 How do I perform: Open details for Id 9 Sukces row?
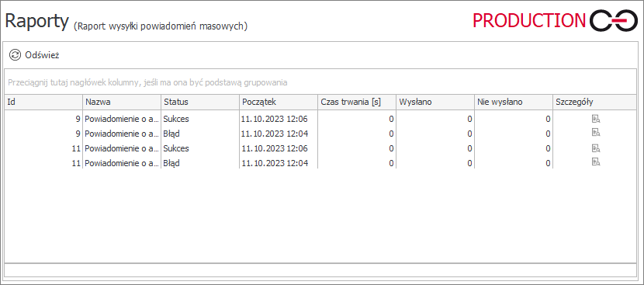[x=596, y=119]
